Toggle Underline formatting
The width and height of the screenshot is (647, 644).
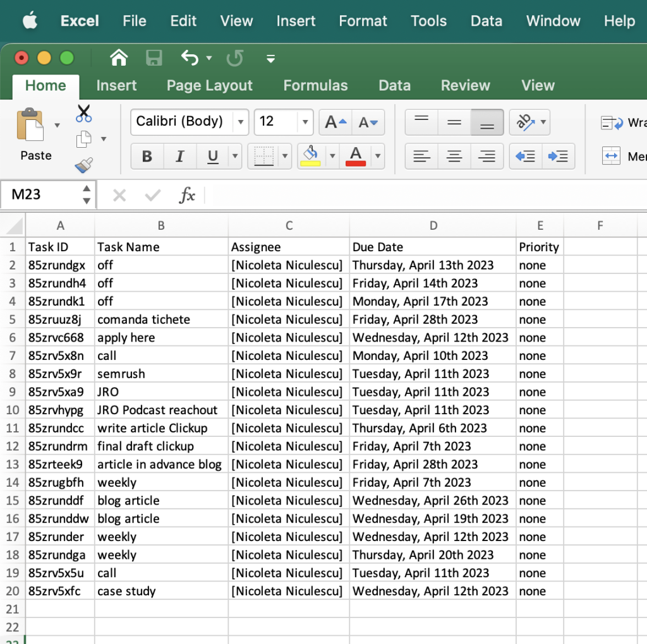pos(213,156)
